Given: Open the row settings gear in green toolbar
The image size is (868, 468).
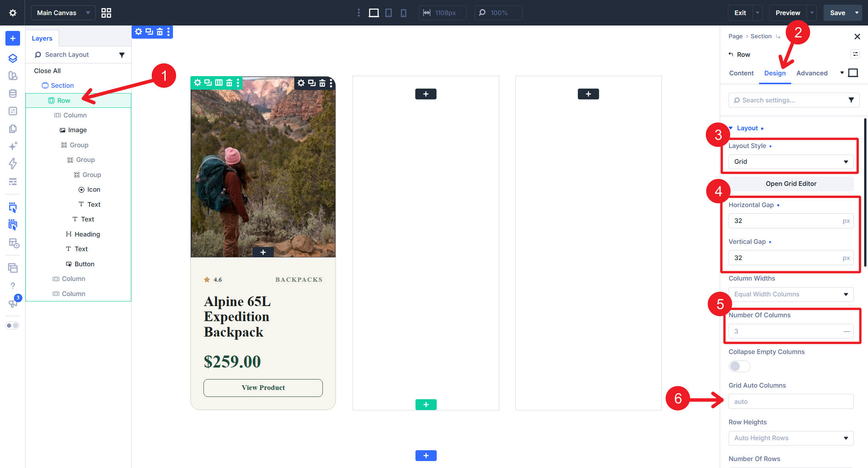Looking at the screenshot, I should point(197,82).
